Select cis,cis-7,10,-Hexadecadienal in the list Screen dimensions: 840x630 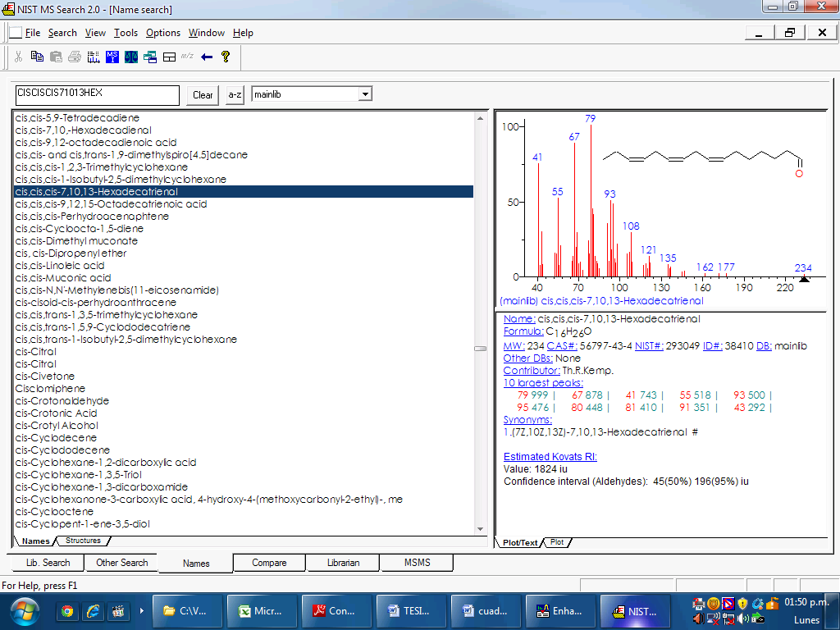coord(244,130)
